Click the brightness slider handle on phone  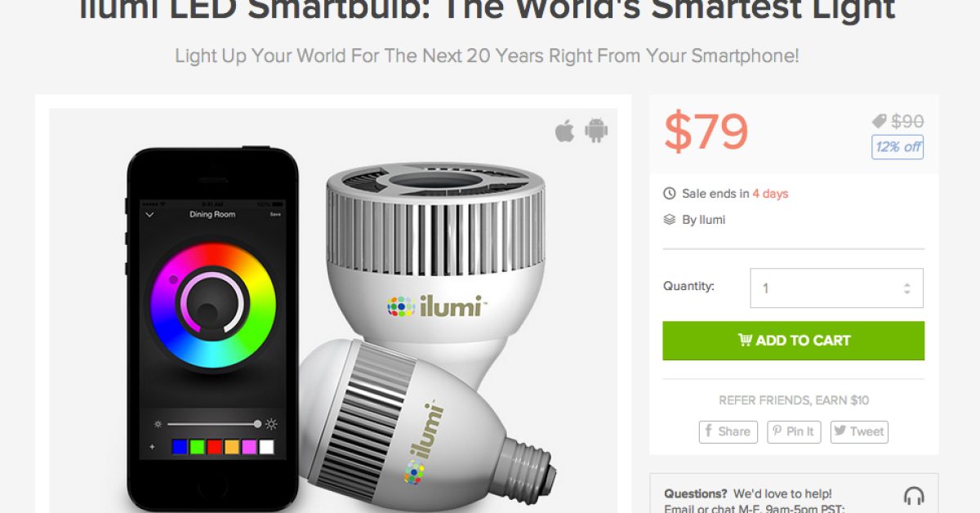257,424
